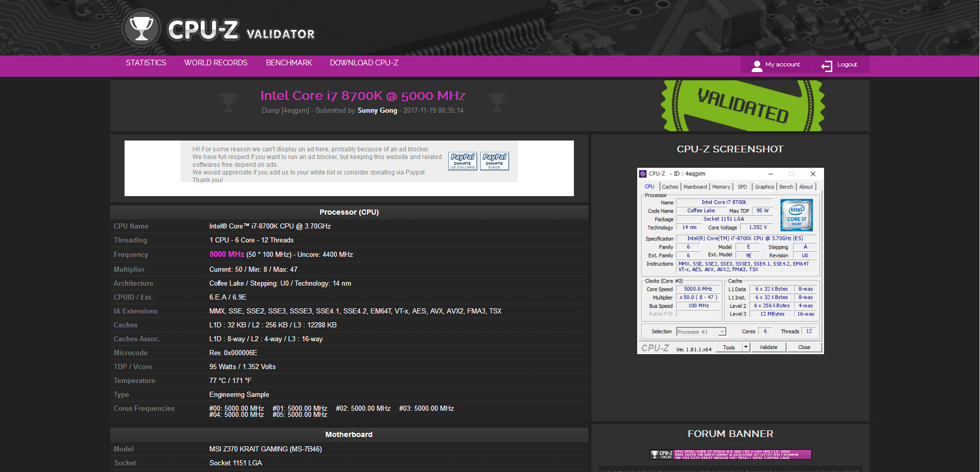Click TDP value 95 Watts / 1.352 Volts
The image size is (980, 472).
(x=242, y=366)
